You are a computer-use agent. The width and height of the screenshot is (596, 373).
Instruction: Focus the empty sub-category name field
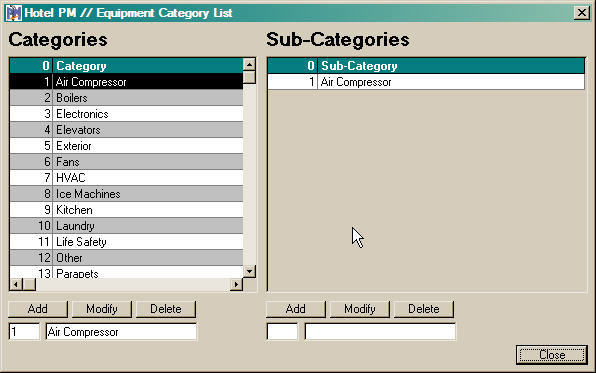380,332
